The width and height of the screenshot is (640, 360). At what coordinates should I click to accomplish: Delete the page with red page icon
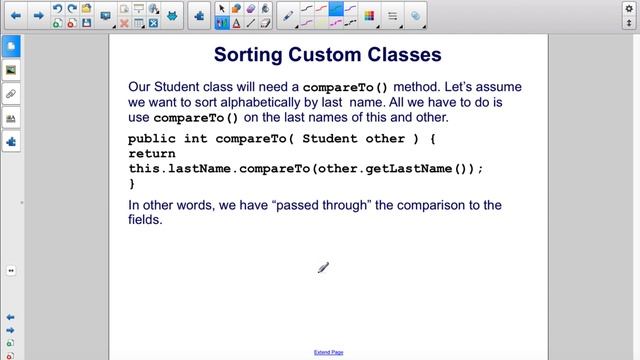pyautogui.click(x=72, y=23)
